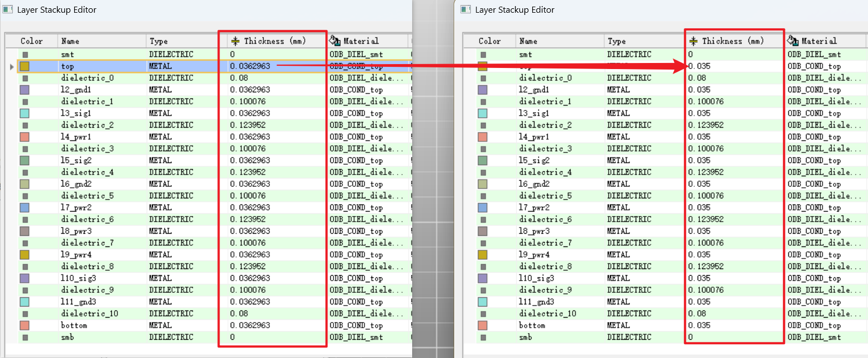Click right window's Layer Stackup Editor title icon
Viewport: 868px width, 358px height.
(466, 9)
